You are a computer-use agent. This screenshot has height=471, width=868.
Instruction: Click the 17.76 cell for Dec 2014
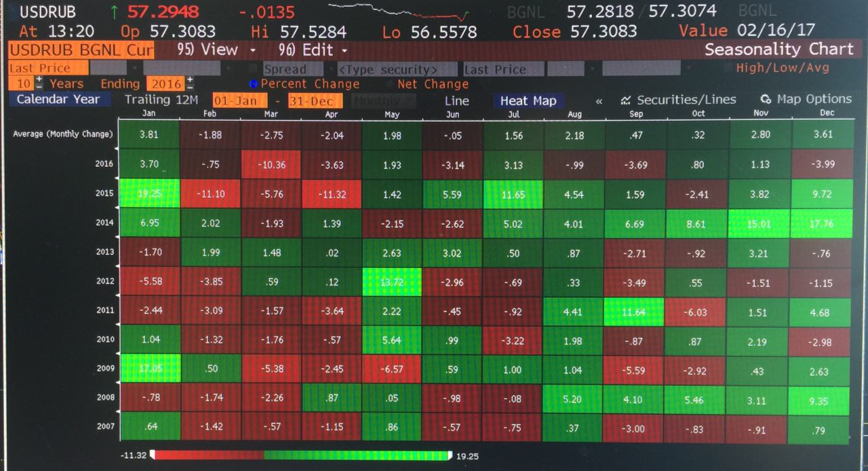(x=821, y=223)
